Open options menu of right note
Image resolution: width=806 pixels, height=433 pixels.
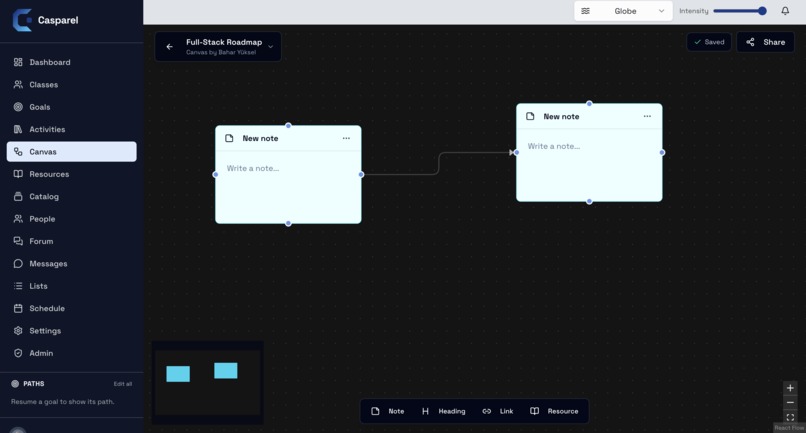(647, 116)
